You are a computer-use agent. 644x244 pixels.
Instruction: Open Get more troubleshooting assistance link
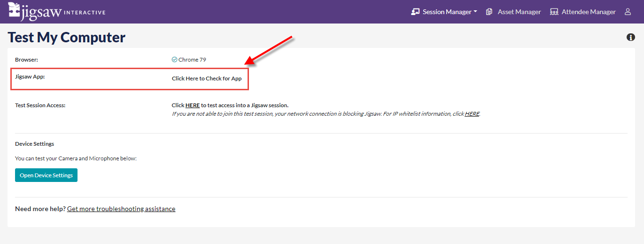[121, 209]
